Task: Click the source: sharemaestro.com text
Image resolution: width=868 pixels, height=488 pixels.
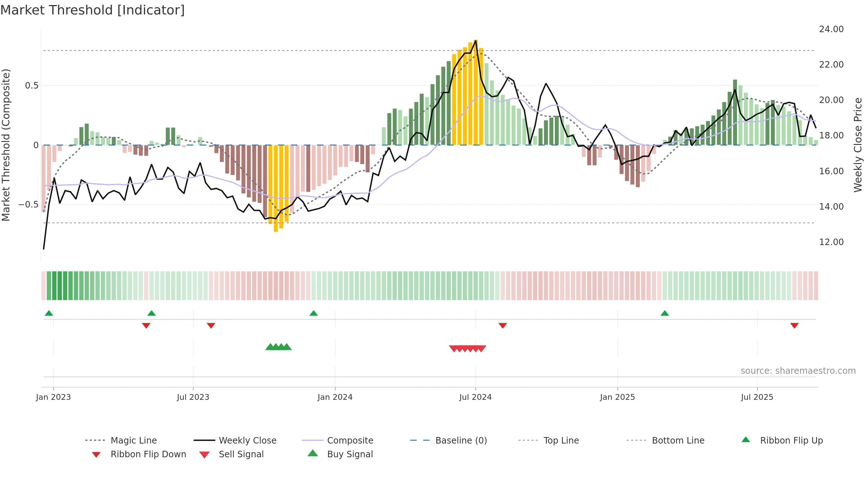Action: (798, 371)
